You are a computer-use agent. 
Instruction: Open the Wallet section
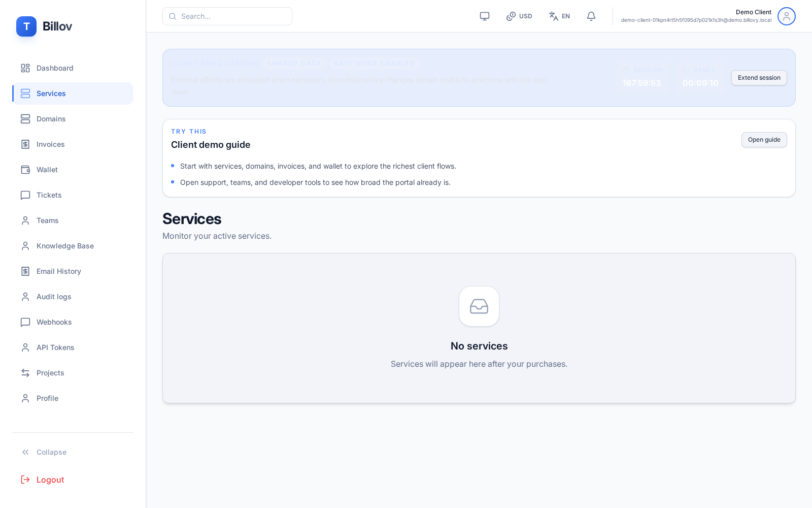coord(47,170)
